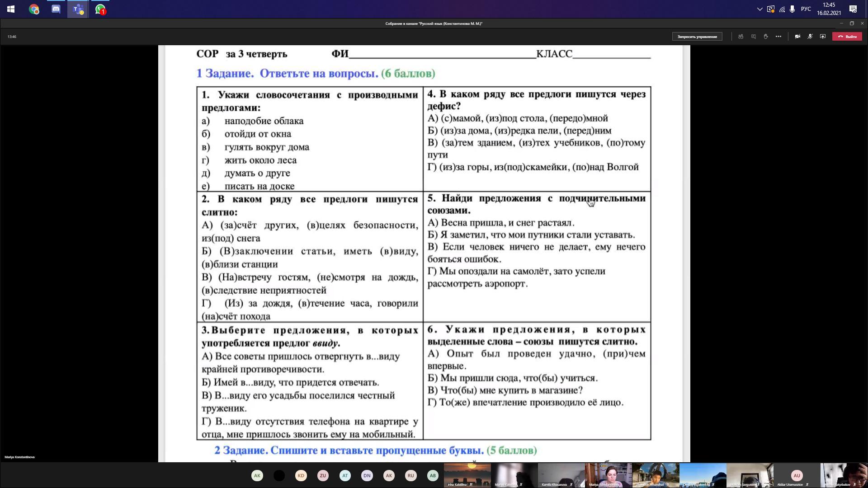Image resolution: width=868 pixels, height=488 pixels.
Task: Open the more actions ellipsis menu
Action: 778,37
